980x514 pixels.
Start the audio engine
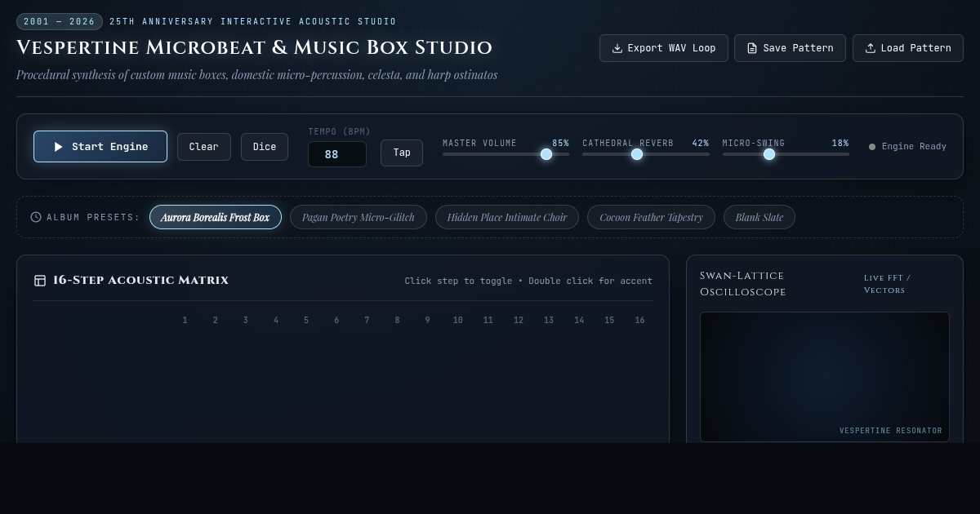click(x=100, y=147)
